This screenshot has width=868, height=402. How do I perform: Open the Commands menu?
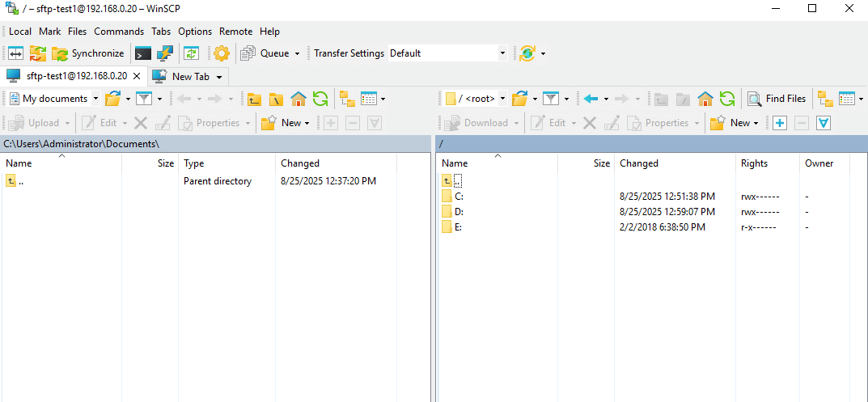119,32
